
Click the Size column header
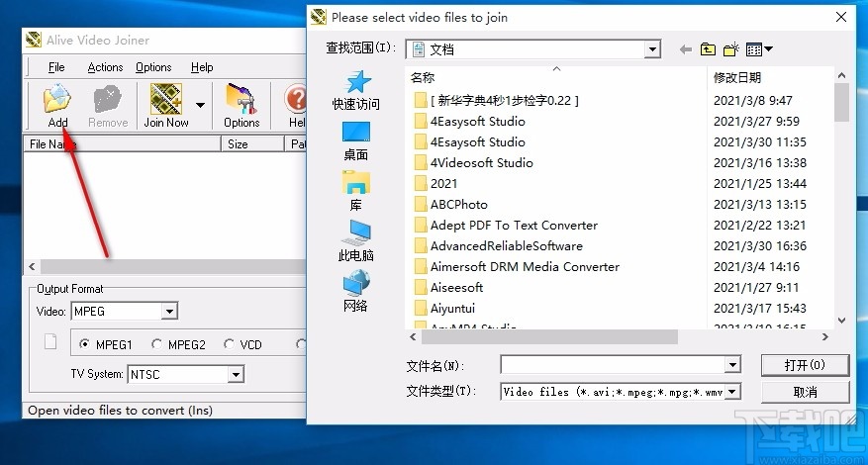coord(252,143)
